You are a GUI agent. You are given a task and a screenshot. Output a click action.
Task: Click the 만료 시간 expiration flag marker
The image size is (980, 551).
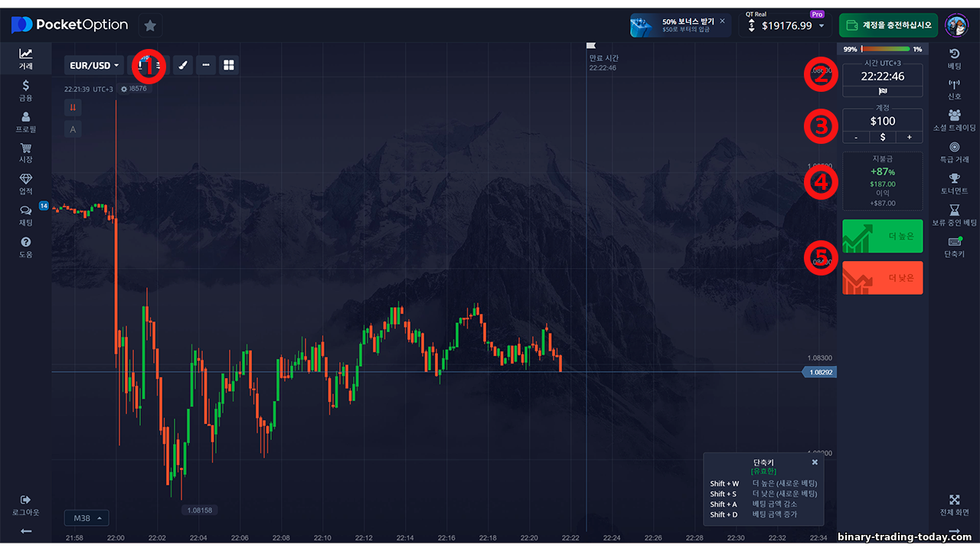590,47
